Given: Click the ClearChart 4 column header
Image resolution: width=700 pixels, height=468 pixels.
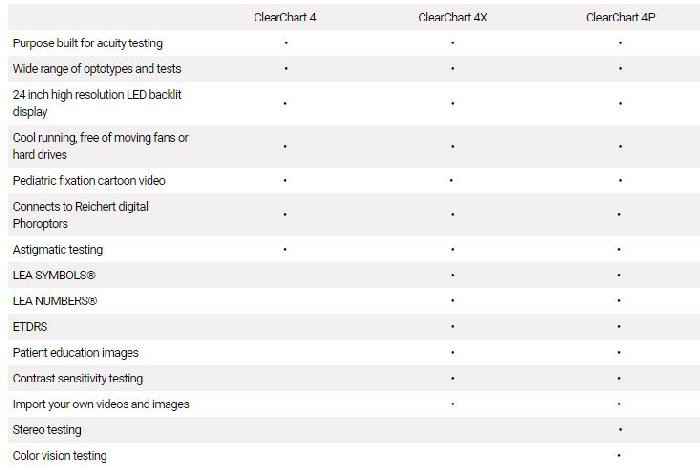Looking at the screenshot, I should 285,17.
